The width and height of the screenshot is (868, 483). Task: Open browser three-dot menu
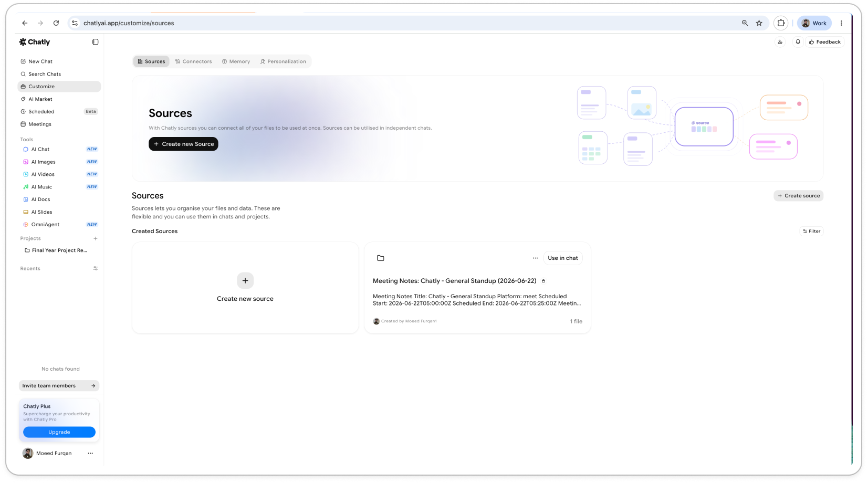pos(841,23)
